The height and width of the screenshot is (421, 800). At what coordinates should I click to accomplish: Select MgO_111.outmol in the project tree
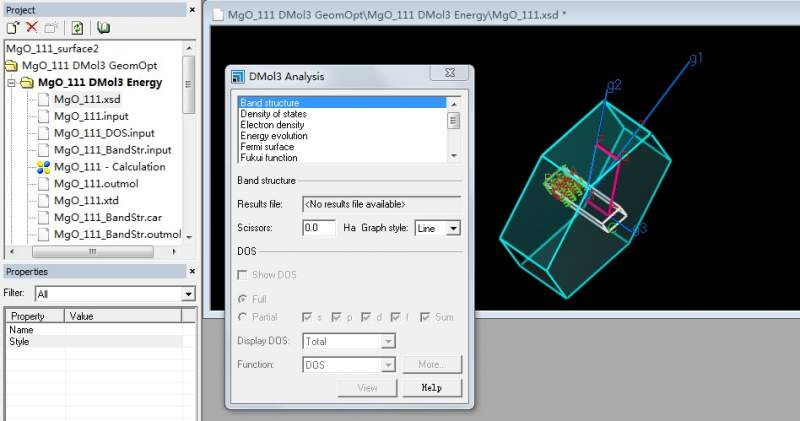point(96,184)
